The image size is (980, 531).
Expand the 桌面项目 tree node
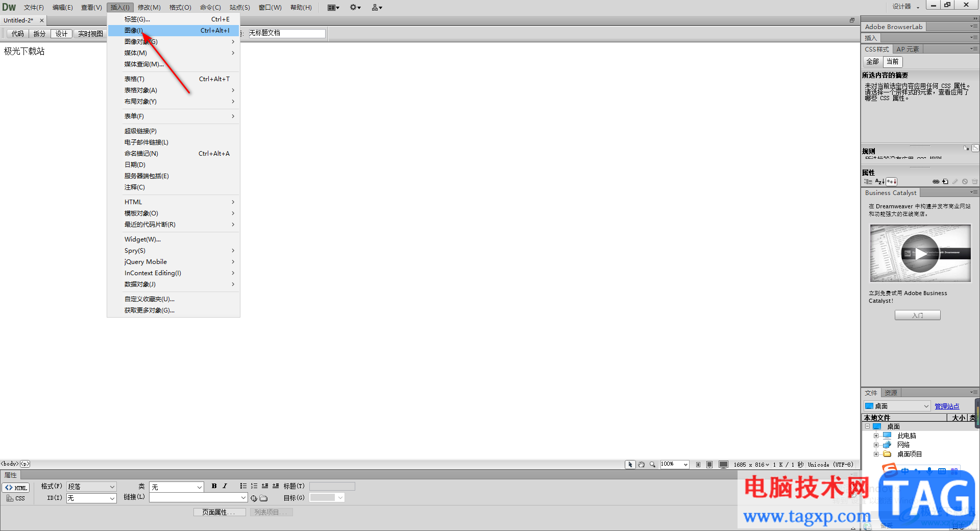pos(876,454)
